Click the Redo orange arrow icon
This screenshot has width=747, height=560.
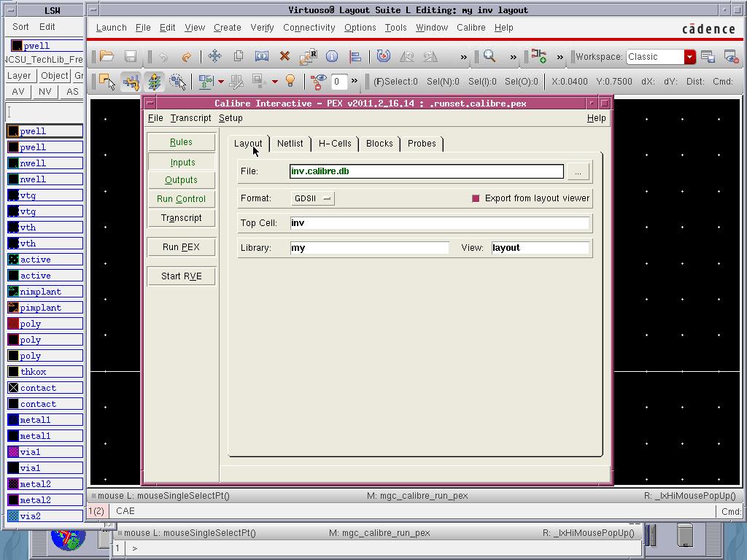click(x=186, y=57)
